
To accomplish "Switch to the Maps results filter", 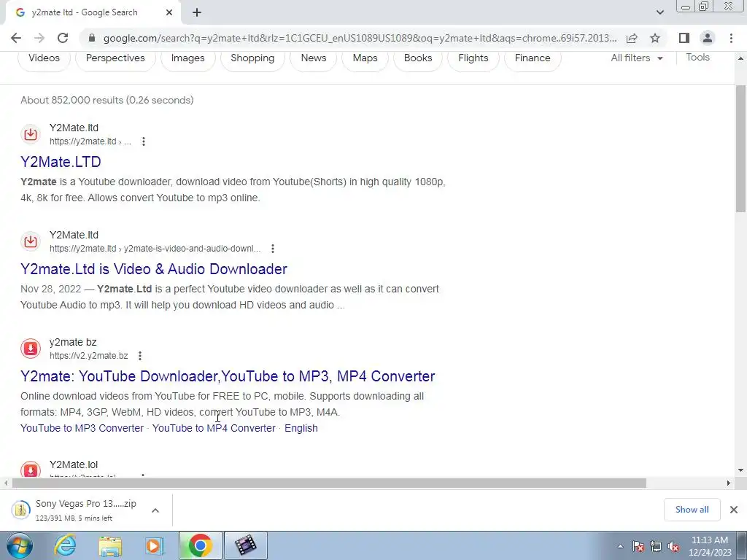I will click(x=365, y=58).
